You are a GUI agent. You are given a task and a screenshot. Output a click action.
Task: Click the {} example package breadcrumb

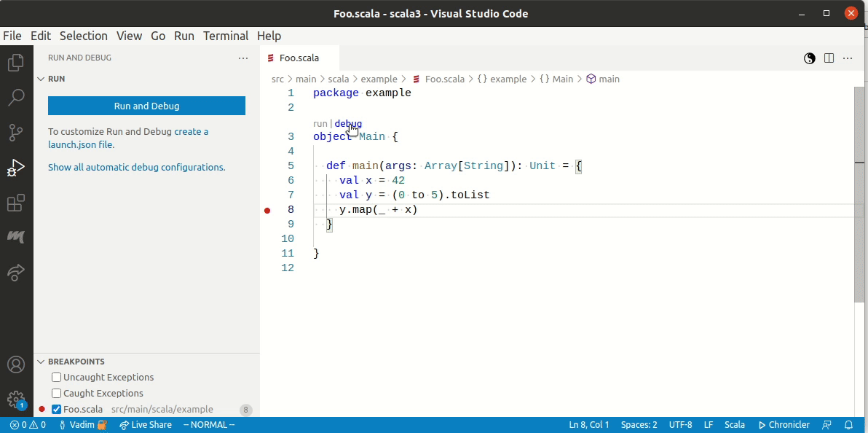pyautogui.click(x=501, y=79)
